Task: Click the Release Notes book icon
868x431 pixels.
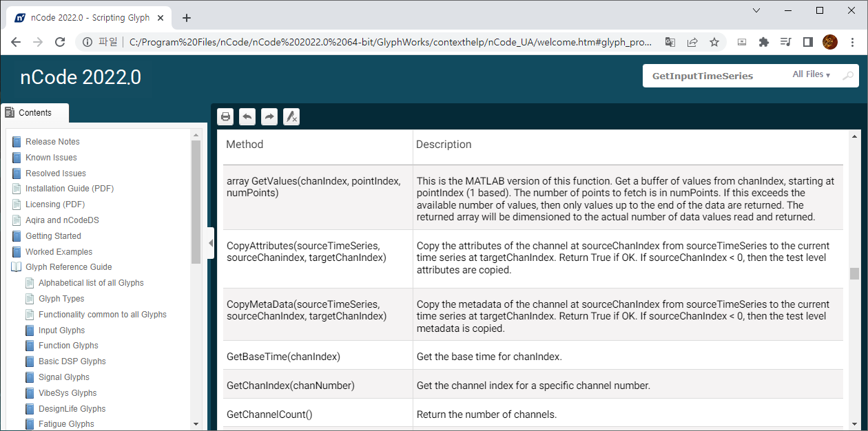Action: click(17, 142)
